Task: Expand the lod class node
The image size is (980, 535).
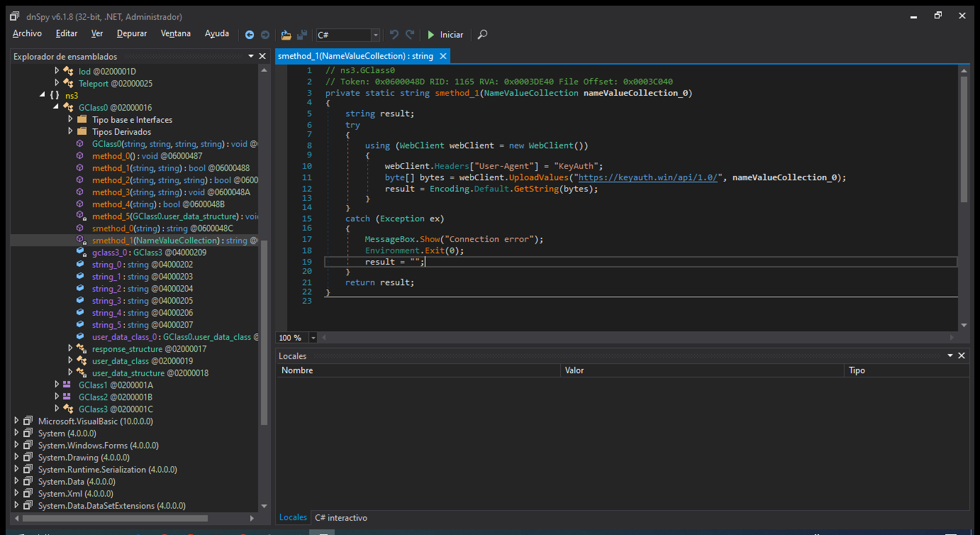Action: [x=57, y=71]
